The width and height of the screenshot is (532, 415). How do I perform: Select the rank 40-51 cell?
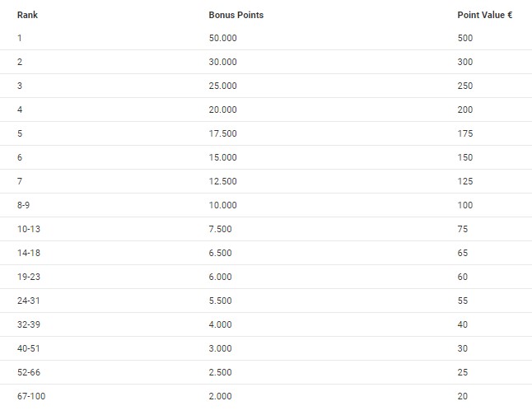tap(28, 348)
